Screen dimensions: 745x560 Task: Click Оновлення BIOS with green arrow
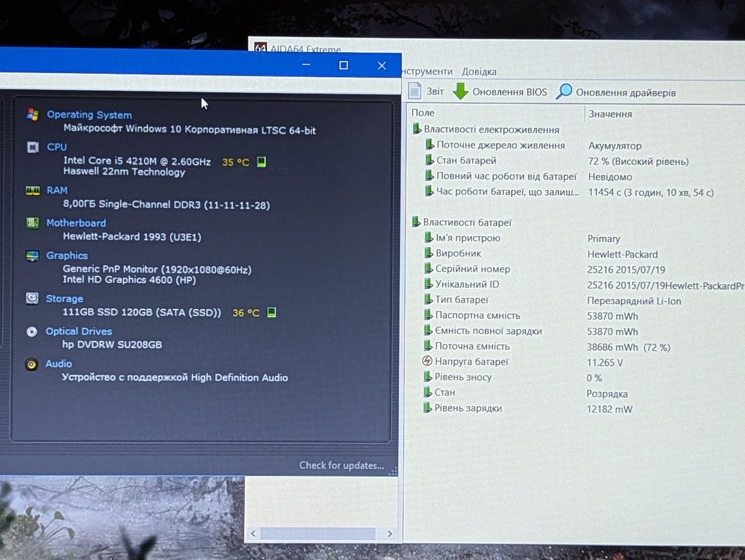click(500, 91)
